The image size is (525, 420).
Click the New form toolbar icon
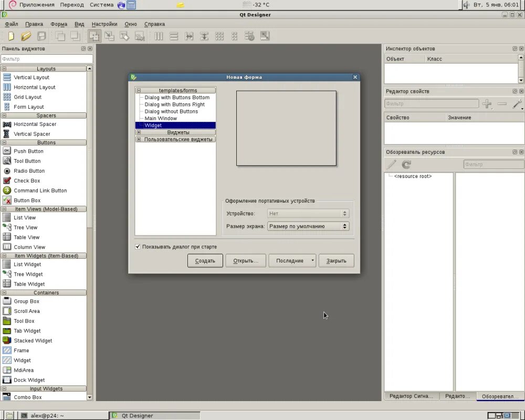(11, 36)
